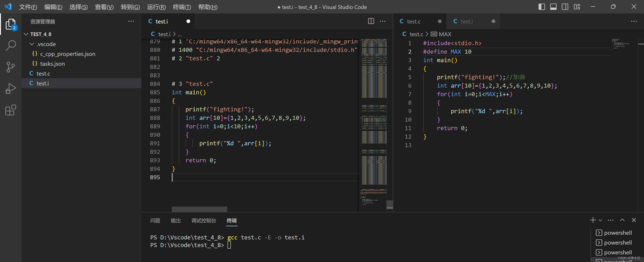This screenshot has height=262, width=644.
Task: Switch to test.c tab in right group
Action: click(420, 21)
